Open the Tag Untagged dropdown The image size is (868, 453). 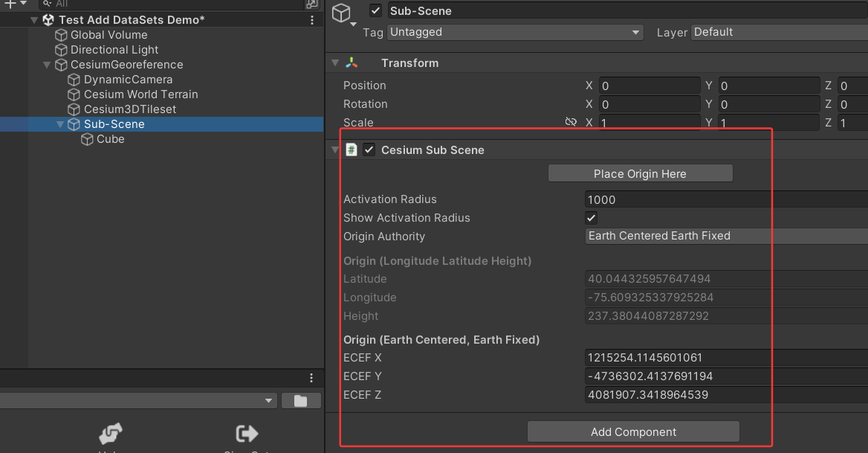515,32
